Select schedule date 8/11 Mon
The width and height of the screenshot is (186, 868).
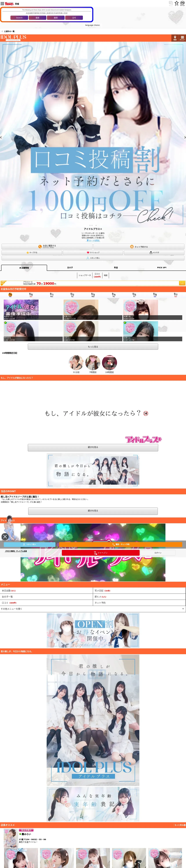pos(52,295)
